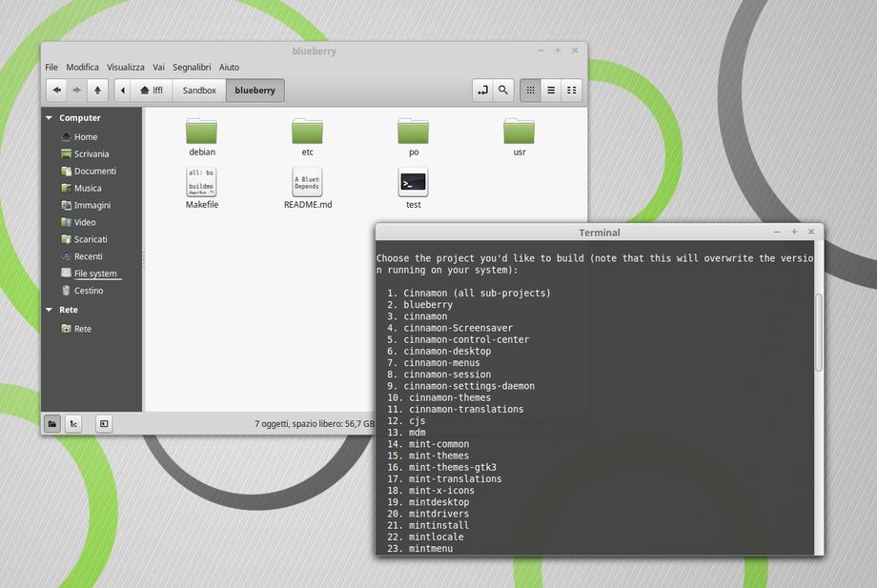Image resolution: width=877 pixels, height=588 pixels.
Task: Open the Visualizza menu
Action: [x=126, y=68]
